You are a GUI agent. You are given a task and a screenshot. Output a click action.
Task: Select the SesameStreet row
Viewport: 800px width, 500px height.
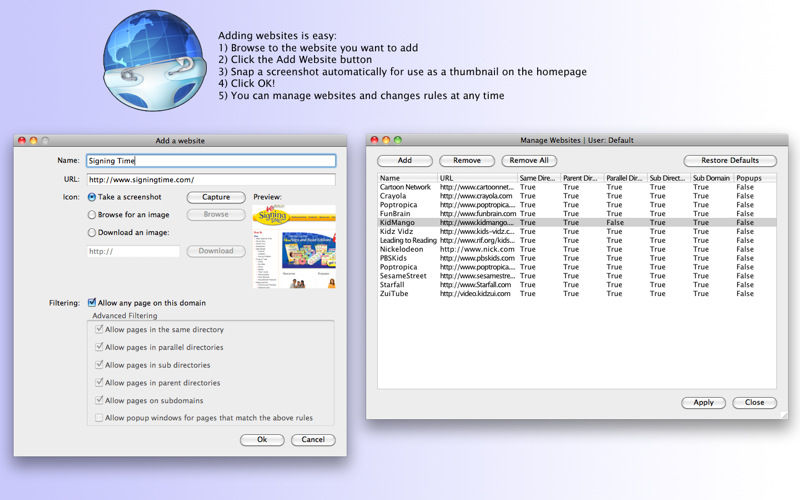pos(577,276)
